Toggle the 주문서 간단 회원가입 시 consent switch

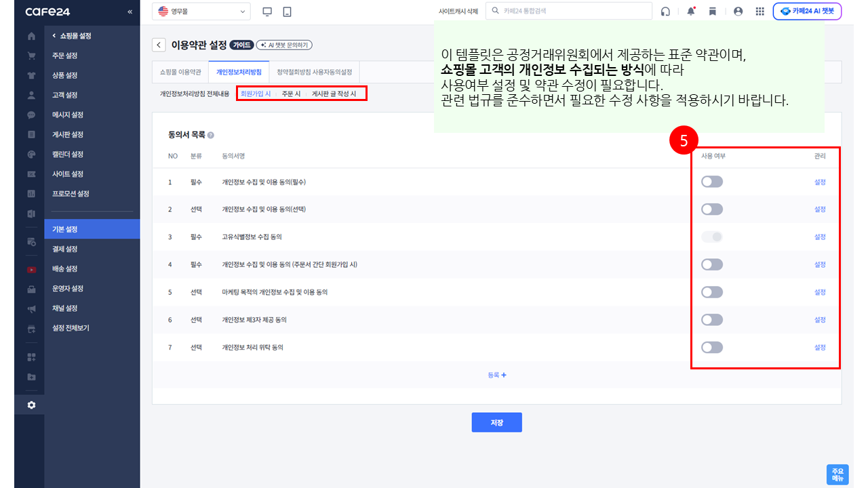pos(712,264)
